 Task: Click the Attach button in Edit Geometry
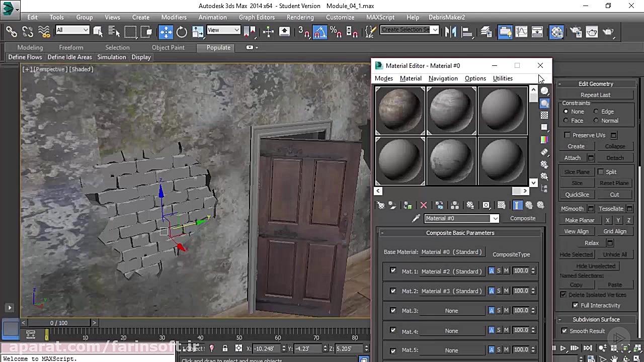click(x=572, y=158)
